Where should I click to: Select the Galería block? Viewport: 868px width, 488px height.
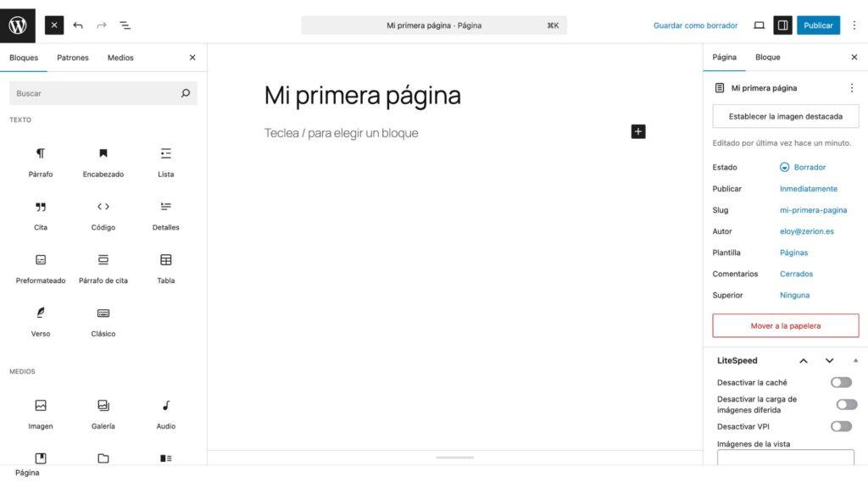click(103, 413)
